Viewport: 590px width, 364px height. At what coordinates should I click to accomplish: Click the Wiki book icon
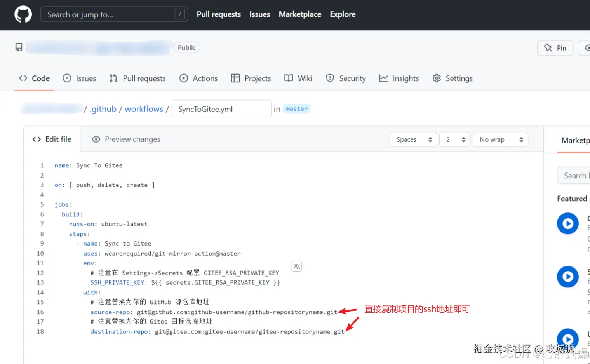289,78
